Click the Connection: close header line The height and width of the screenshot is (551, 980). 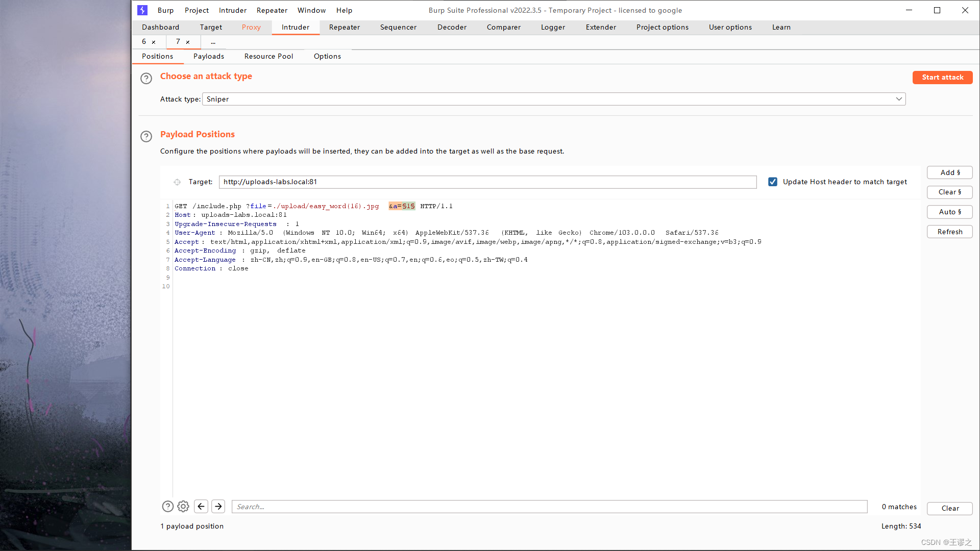point(211,268)
